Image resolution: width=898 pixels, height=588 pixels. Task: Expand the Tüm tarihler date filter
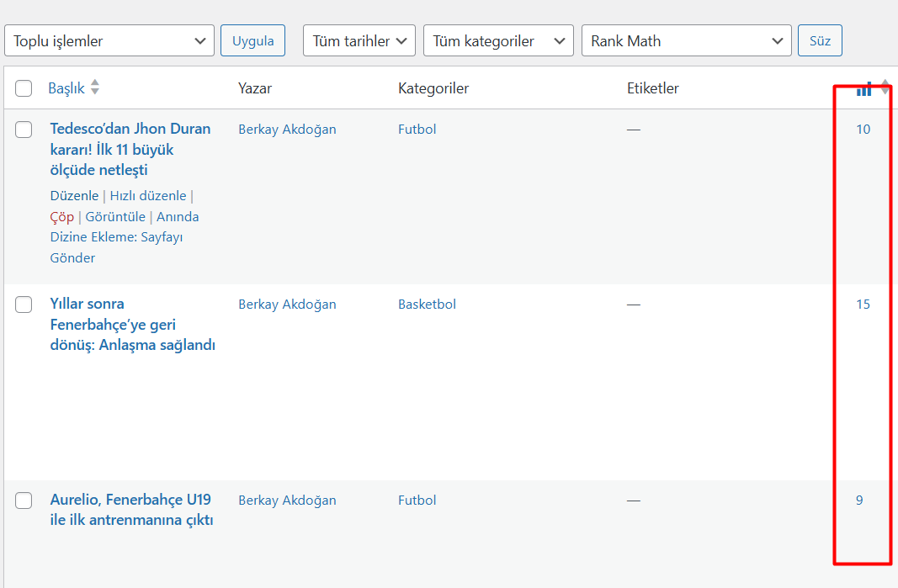click(x=359, y=40)
